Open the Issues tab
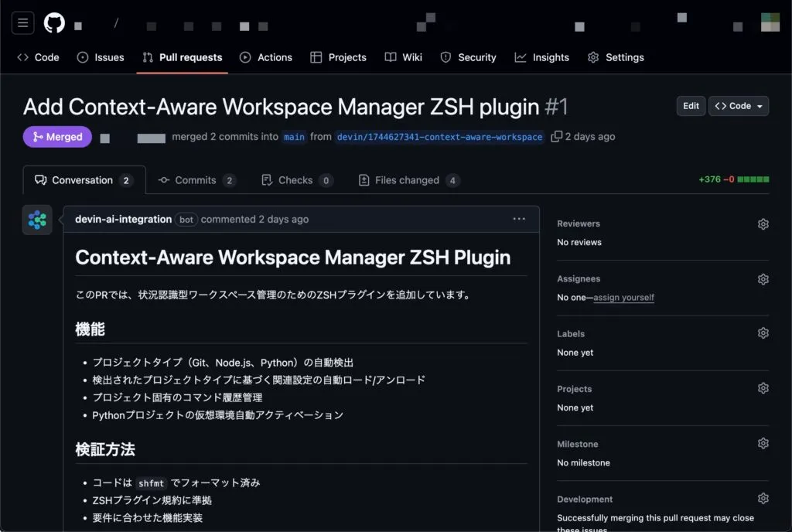Viewport: 792px width, 532px height. tap(101, 57)
